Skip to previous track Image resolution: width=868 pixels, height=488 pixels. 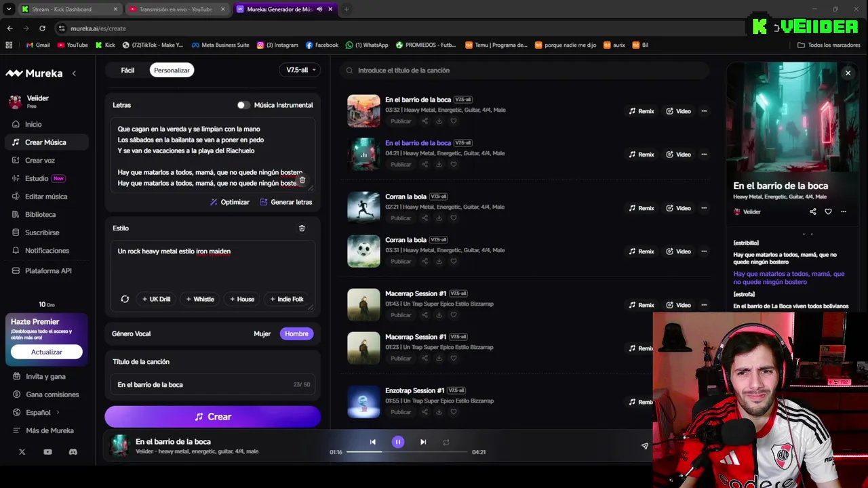372,442
